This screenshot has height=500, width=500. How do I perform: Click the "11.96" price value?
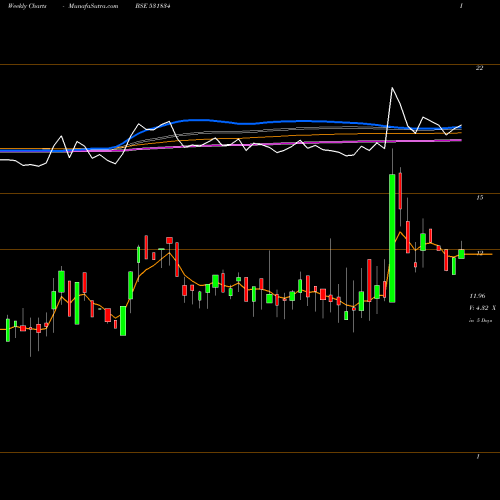[x=477, y=296]
